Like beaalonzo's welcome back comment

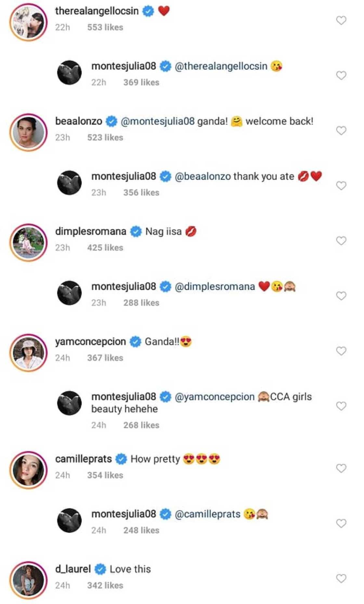341,130
